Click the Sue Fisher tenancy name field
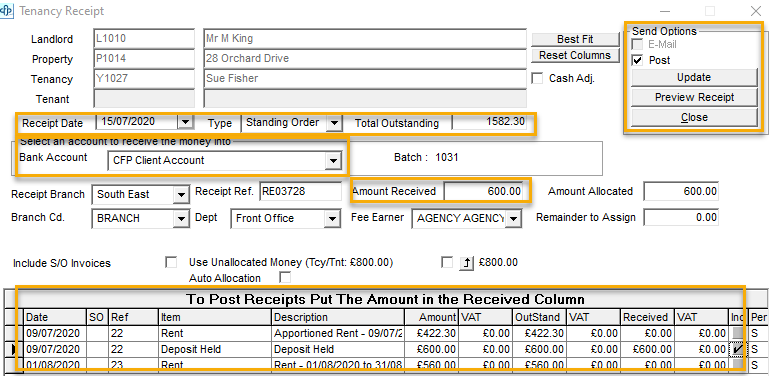This screenshot has width=772, height=376. pyautogui.click(x=365, y=79)
